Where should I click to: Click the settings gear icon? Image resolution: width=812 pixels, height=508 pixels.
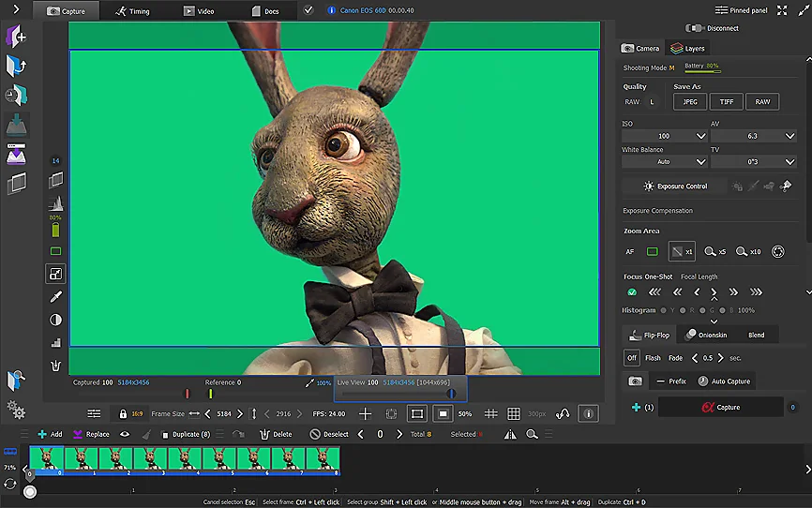coord(15,410)
